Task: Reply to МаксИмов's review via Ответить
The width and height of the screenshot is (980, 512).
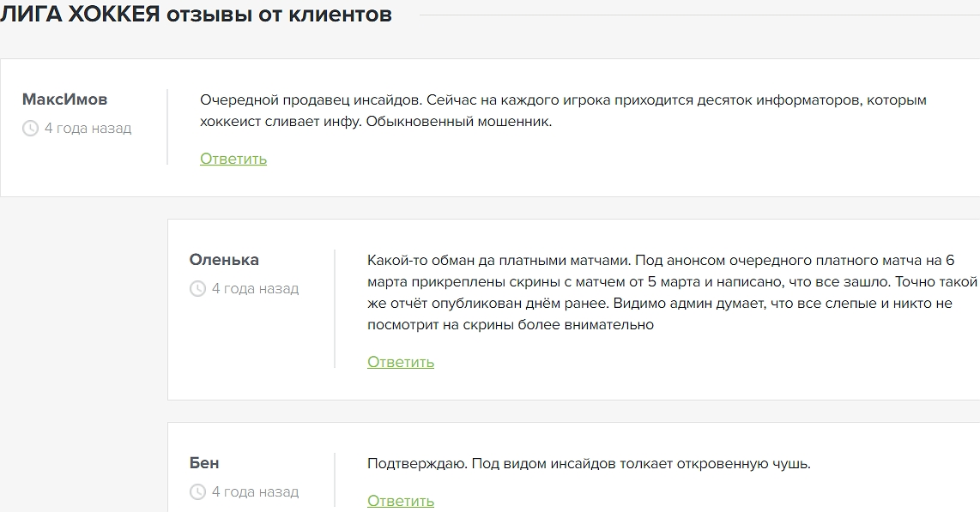Action: (233, 159)
